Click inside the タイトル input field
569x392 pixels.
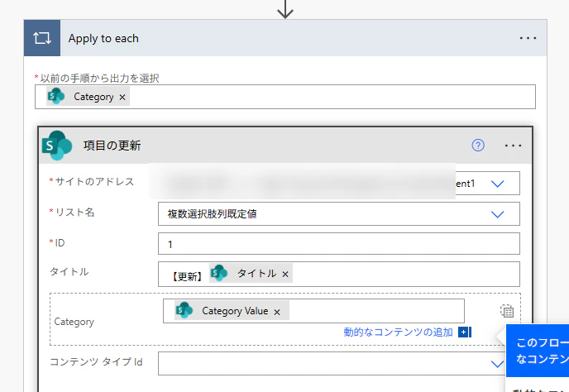click(x=339, y=274)
